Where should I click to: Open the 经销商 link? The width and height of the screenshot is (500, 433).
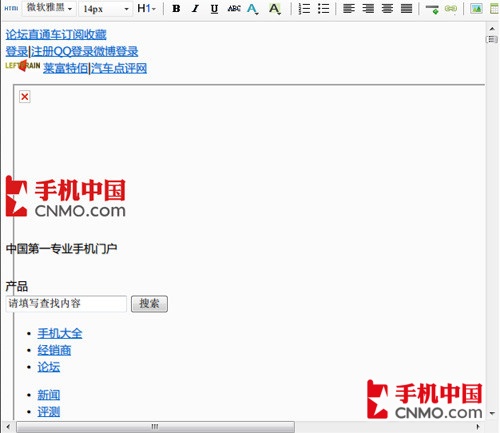point(54,350)
